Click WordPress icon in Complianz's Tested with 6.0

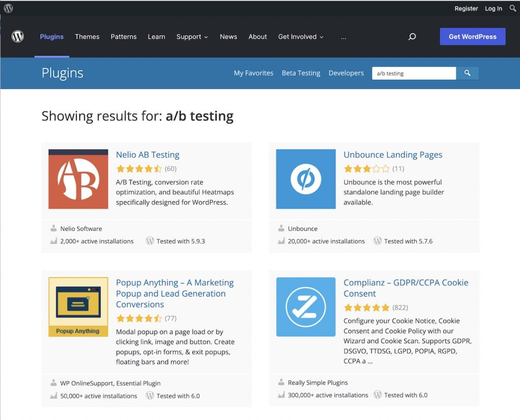tap(377, 395)
